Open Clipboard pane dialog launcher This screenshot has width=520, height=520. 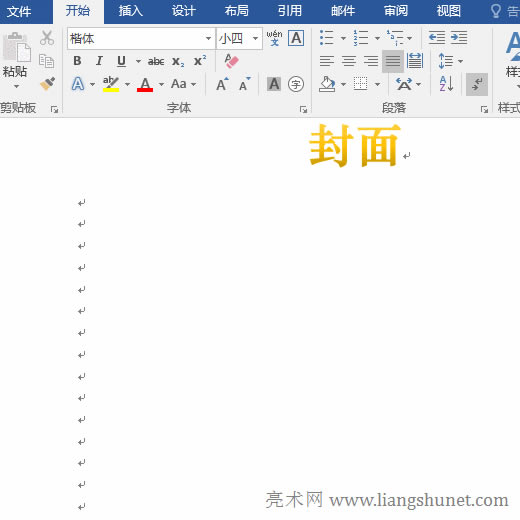coord(54,109)
